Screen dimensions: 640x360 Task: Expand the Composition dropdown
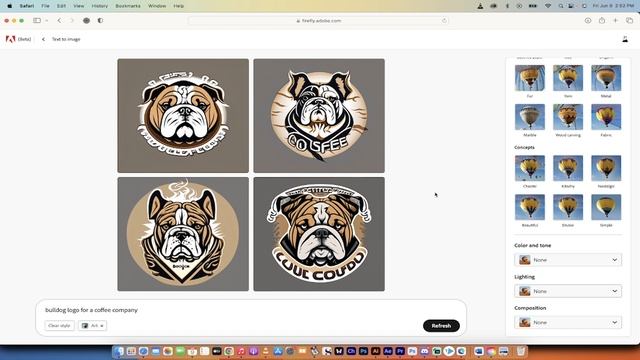click(568, 322)
